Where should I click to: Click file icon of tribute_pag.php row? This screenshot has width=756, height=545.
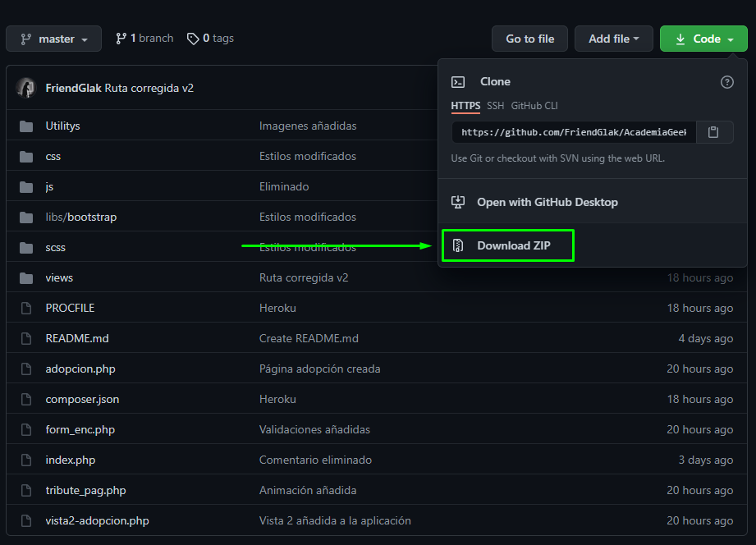[26, 491]
